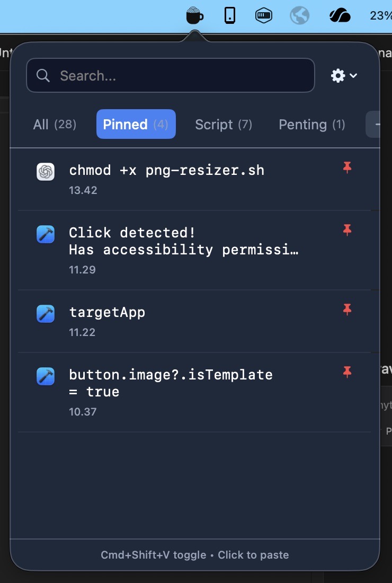Screen dimensions: 392x583
Task: Click the script icon beside button.image entry
Action: click(46, 376)
